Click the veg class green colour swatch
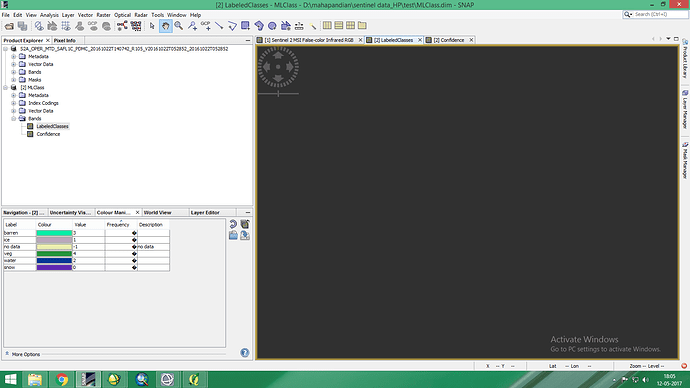The width and height of the screenshot is (690, 388). click(x=54, y=254)
